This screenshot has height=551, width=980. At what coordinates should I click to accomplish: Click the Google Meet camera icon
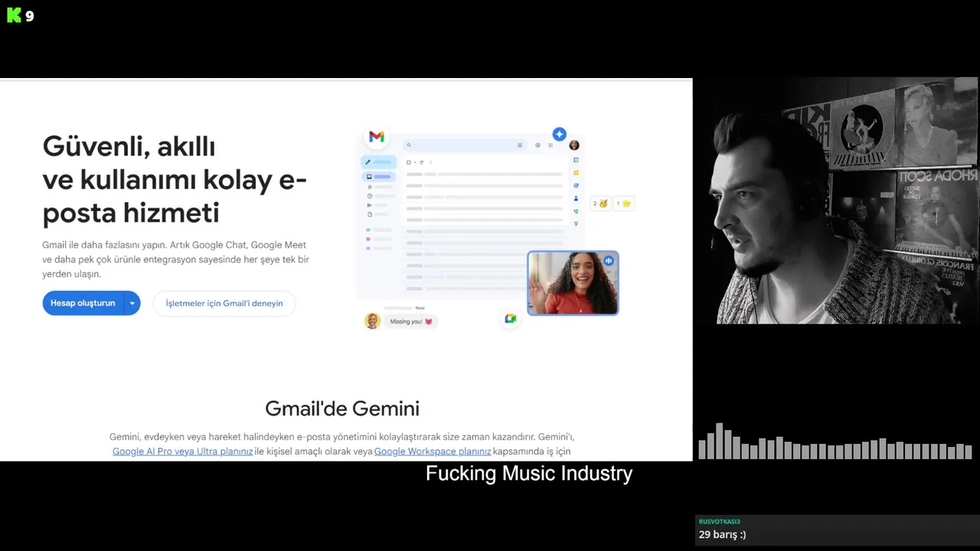pos(510,318)
